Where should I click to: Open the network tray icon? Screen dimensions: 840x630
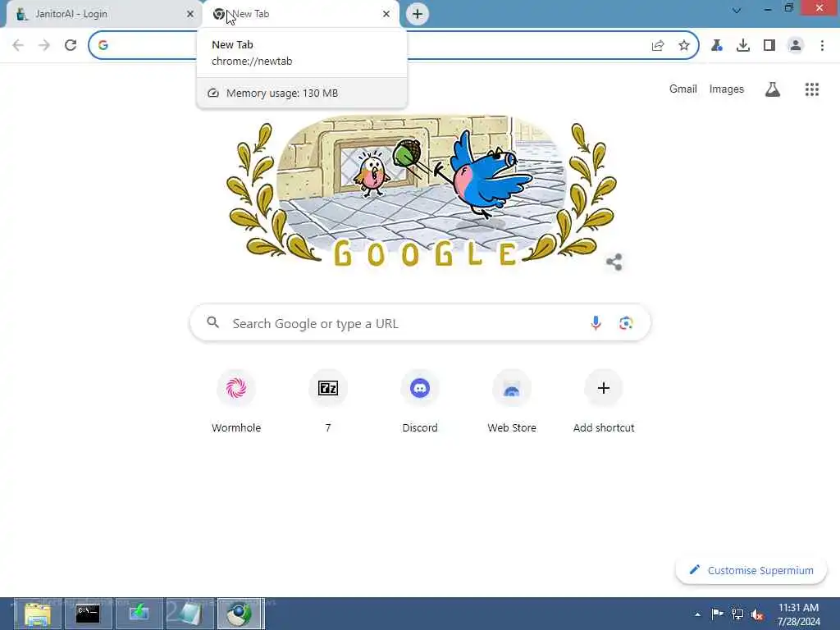pos(737,614)
